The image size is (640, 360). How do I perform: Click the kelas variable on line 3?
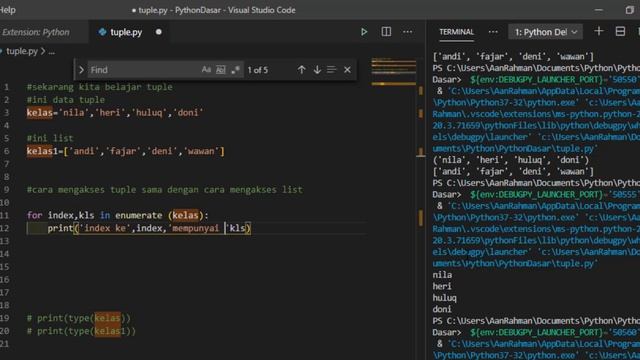tap(40, 113)
